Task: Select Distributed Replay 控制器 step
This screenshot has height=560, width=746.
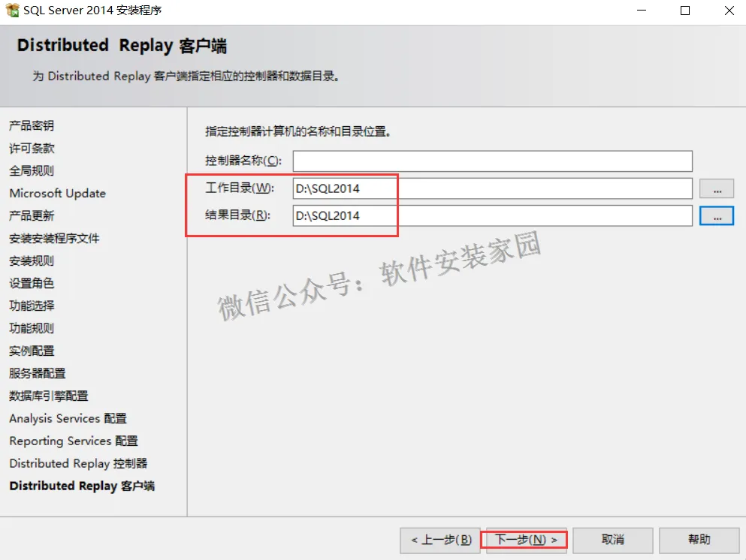Action: click(78, 463)
